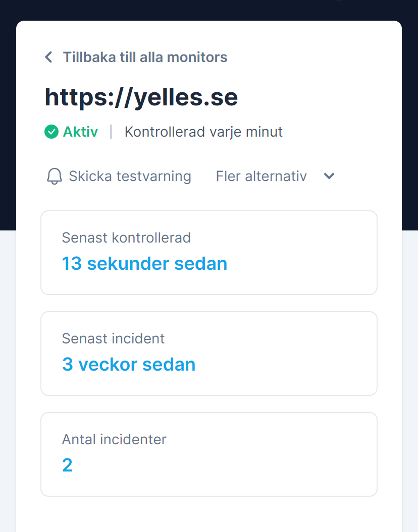Click empty space right of 13 sekunder sedan

tap(303, 263)
